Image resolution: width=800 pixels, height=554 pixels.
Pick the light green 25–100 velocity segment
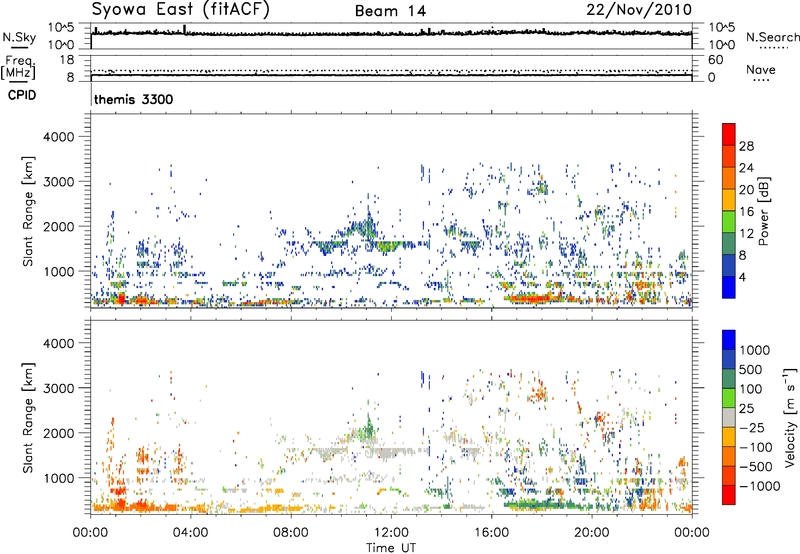729,398
